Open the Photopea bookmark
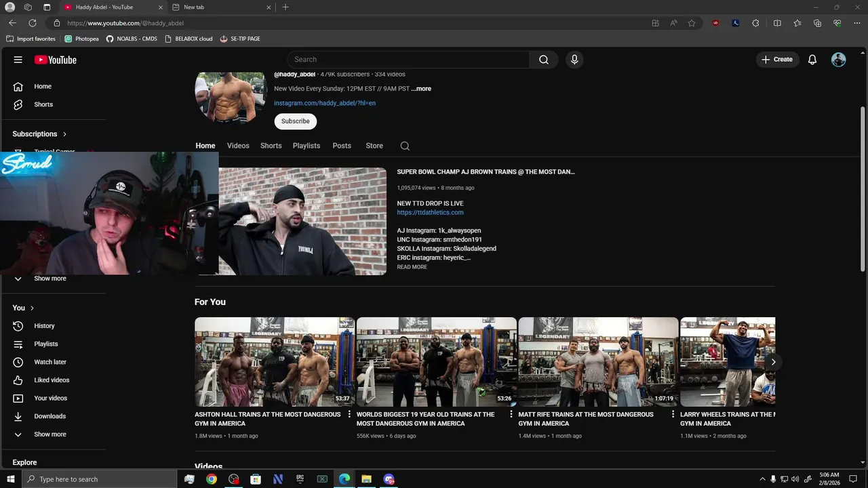This screenshot has width=868, height=488. click(82, 39)
